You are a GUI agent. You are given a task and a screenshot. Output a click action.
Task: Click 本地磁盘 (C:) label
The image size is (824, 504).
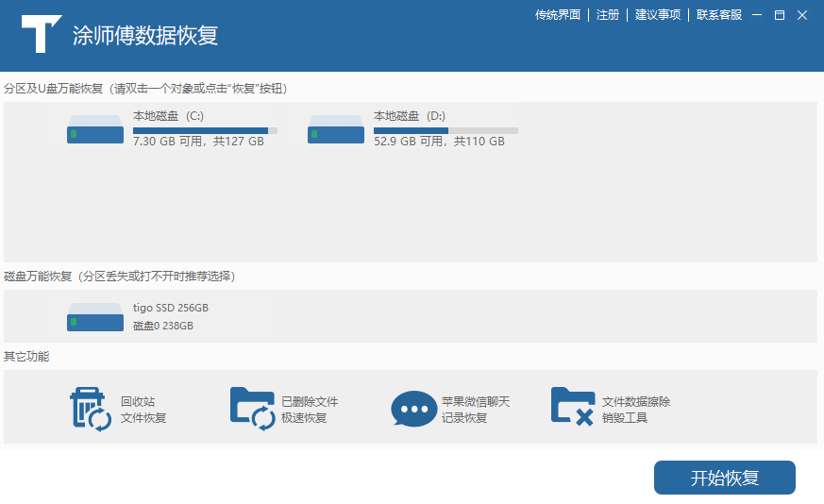168,116
